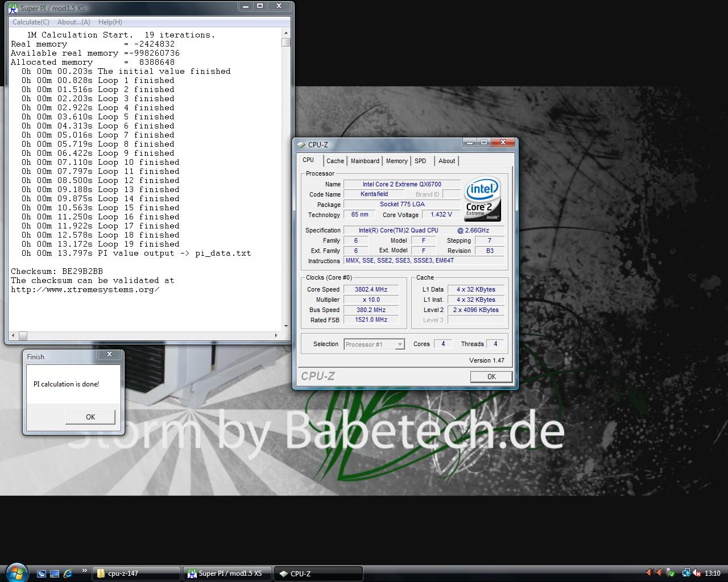Click the Technology value '65 nm'
The image size is (728, 582).
click(x=359, y=214)
